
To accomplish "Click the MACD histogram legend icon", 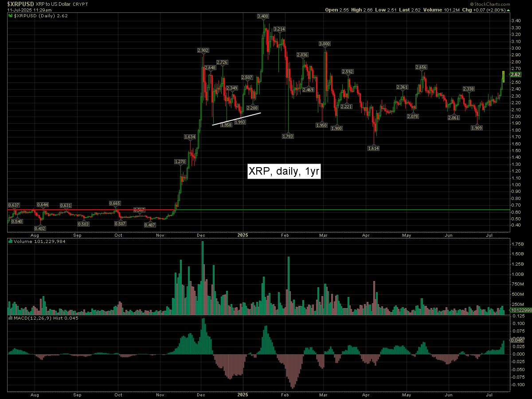I will (11, 318).
